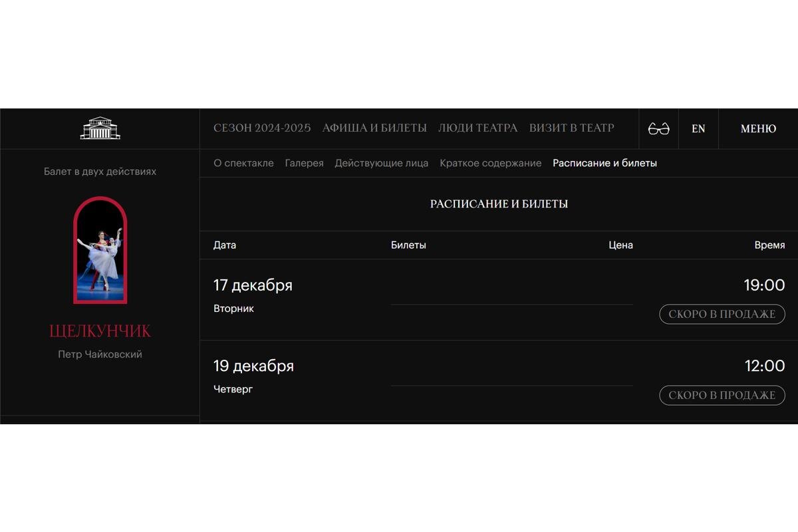
Task: Click the 19 декабря date text
Action: 253,366
